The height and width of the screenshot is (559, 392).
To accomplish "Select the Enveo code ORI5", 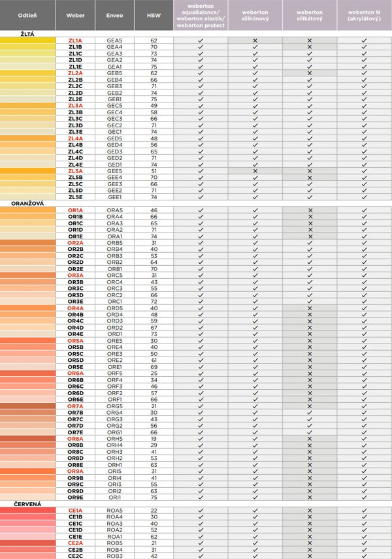I will (x=114, y=471).
